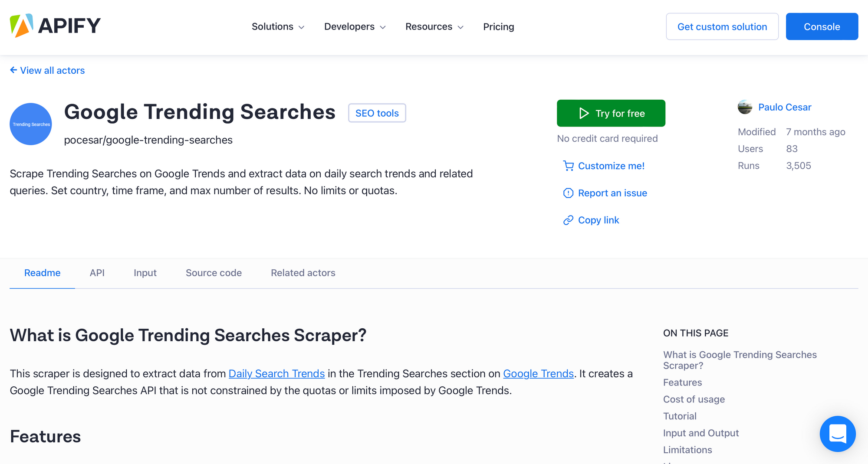Click the SEO tools category tag
Image resolution: width=868 pixels, height=464 pixels.
(x=377, y=113)
